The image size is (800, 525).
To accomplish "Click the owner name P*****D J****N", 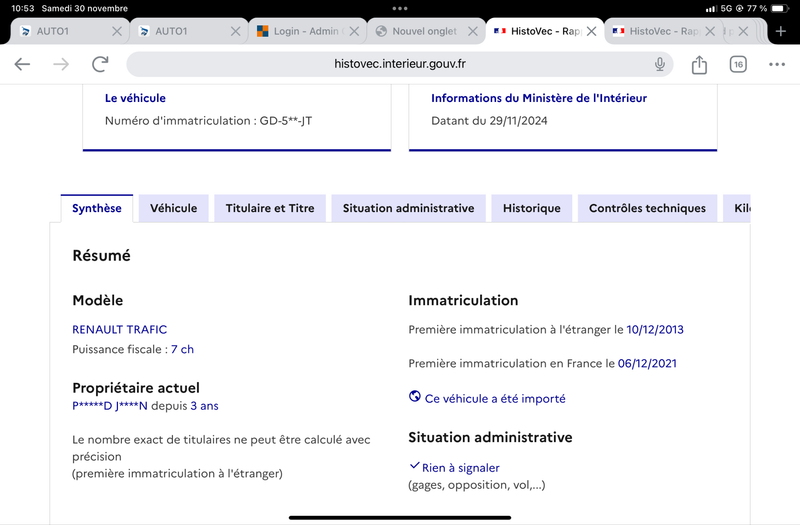I will pyautogui.click(x=110, y=406).
